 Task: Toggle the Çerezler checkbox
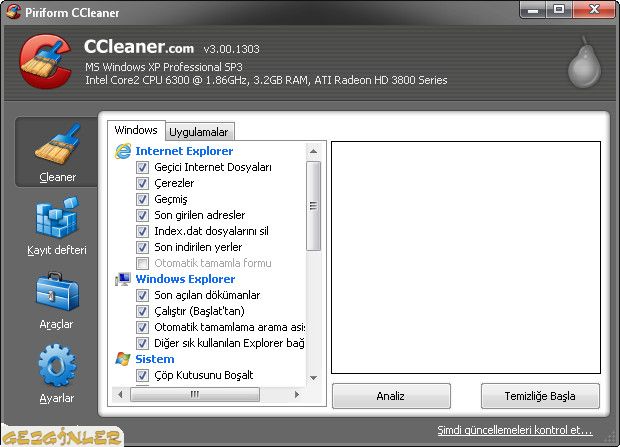[142, 183]
